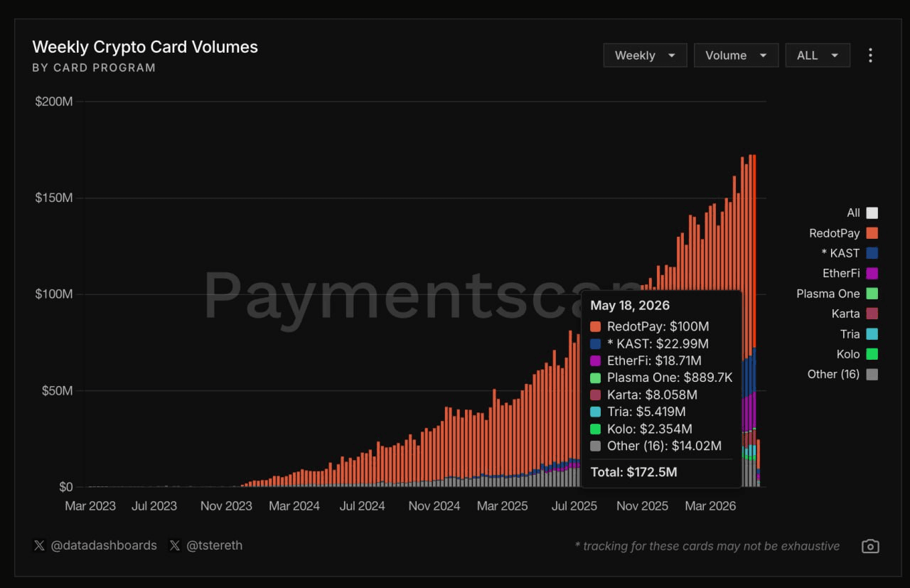Open the @tstereth profile link
Image resolution: width=910 pixels, height=588 pixels.
pyautogui.click(x=214, y=545)
